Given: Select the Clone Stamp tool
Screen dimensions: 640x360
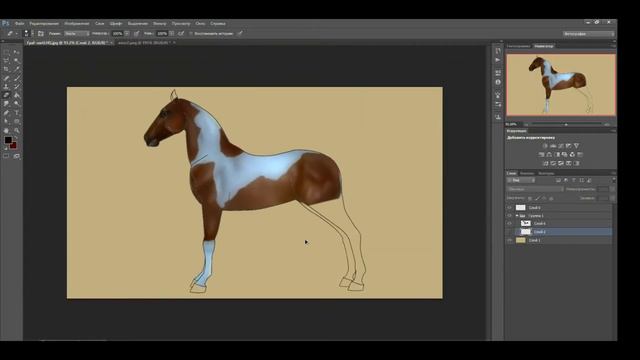Looking at the screenshot, I should (6, 86).
